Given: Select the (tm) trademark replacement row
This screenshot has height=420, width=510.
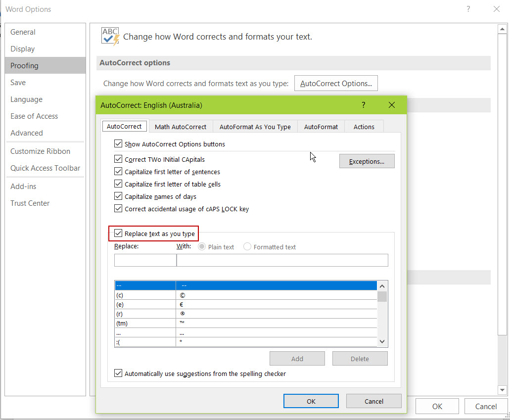Looking at the screenshot, I should (x=246, y=323).
